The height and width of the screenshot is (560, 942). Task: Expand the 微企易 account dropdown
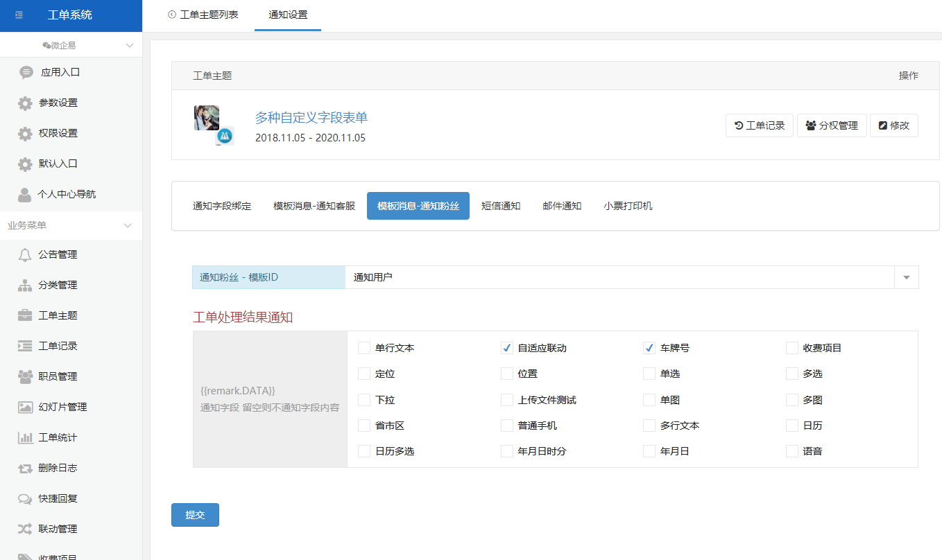[129, 46]
